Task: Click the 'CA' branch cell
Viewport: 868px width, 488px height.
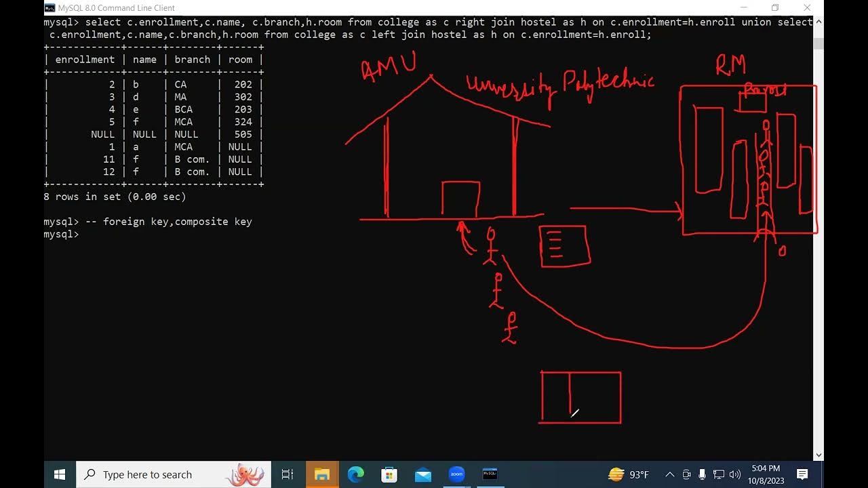Action: pyautogui.click(x=180, y=85)
